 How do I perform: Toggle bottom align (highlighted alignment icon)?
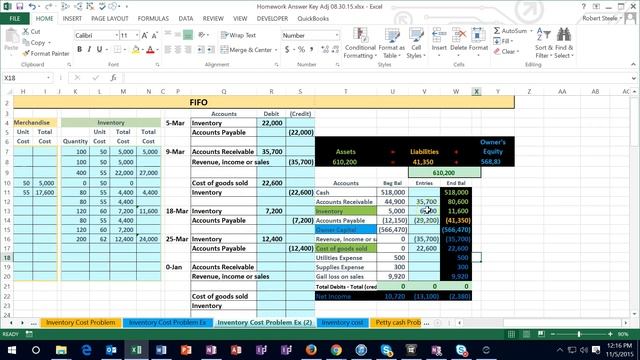pyautogui.click(x=188, y=35)
